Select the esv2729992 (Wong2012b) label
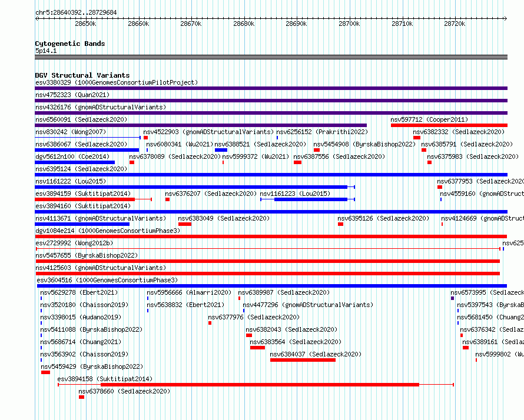Image resolution: width=524 pixels, height=420 pixels. click(x=74, y=243)
